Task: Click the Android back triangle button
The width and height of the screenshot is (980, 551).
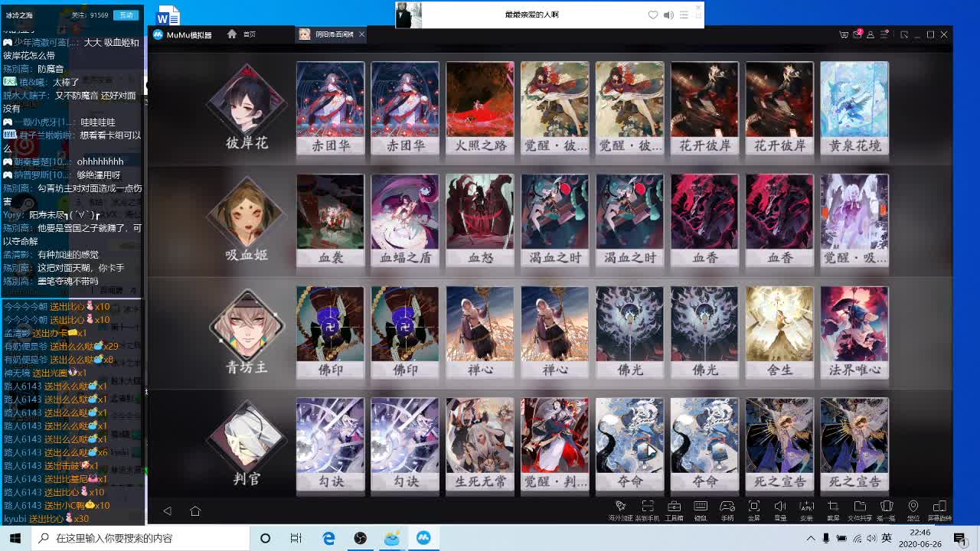Action: point(167,511)
